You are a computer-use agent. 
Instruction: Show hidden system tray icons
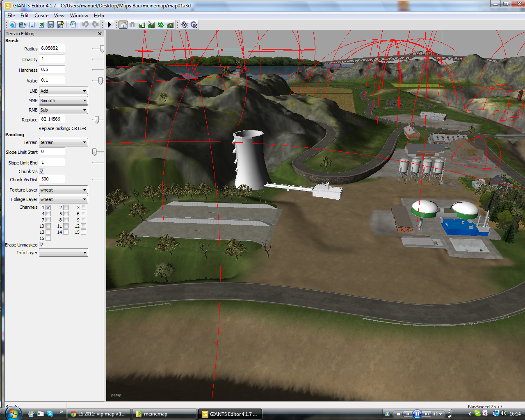470,414
